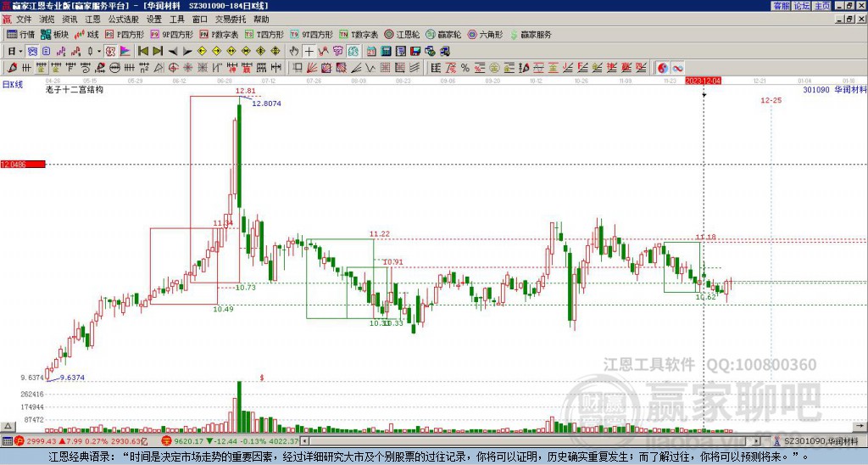This screenshot has height=465, width=868.
Task: Open the 板块 sector view
Action: click(x=54, y=34)
